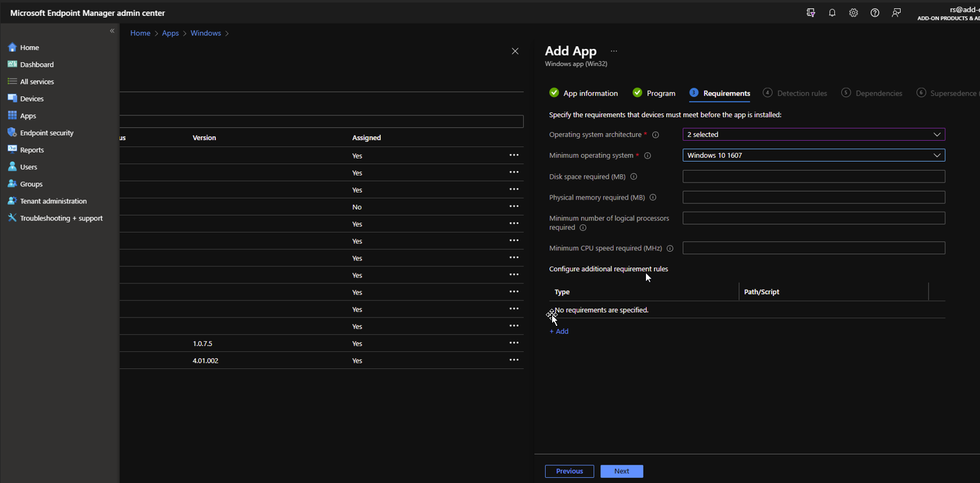Click Windows in the breadcrumb

206,33
